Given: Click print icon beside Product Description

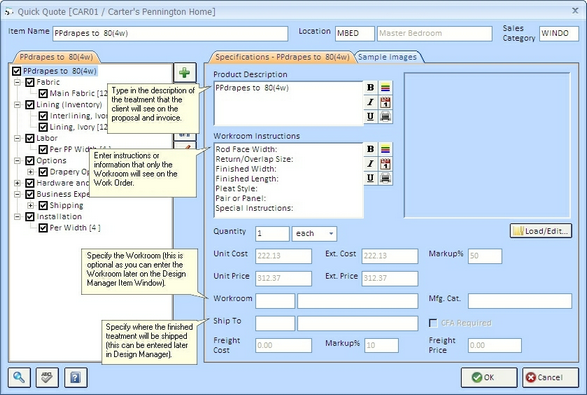Looking at the screenshot, I should click(x=385, y=116).
